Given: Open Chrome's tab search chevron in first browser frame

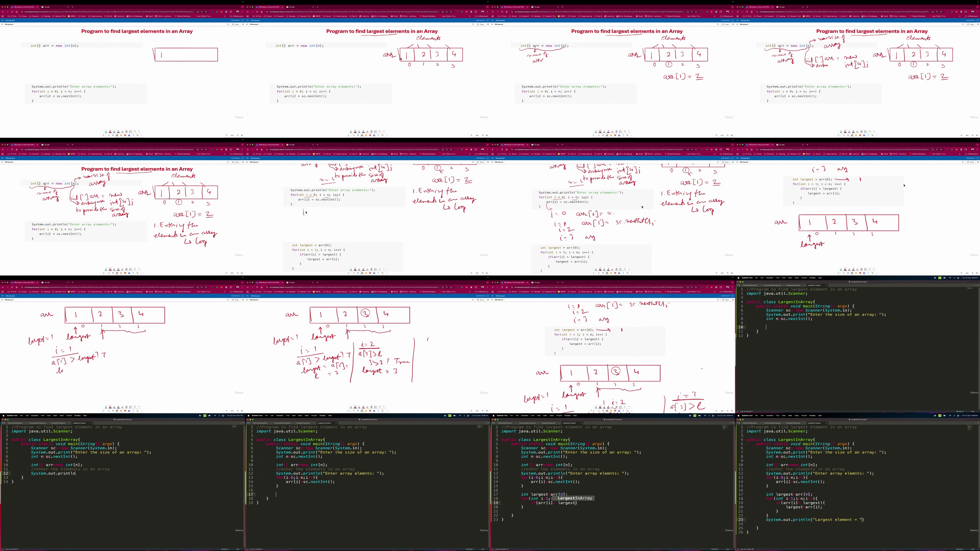Looking at the screenshot, I should [x=242, y=7].
